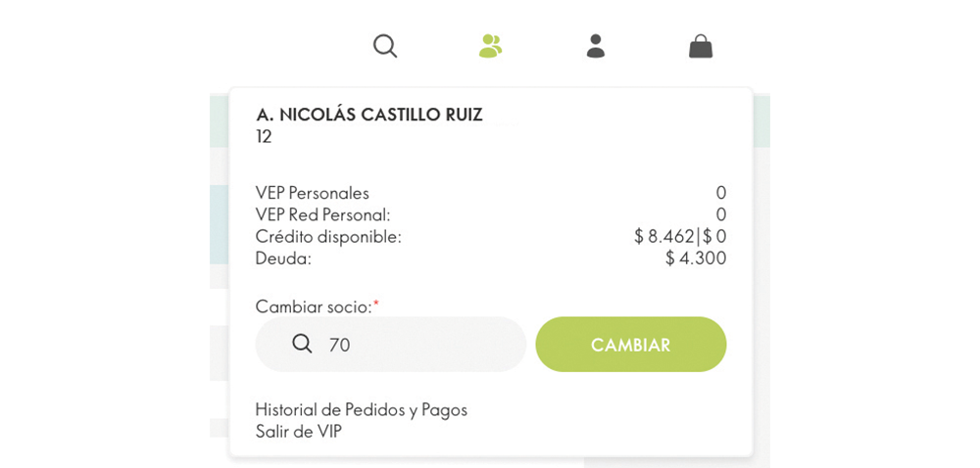Open Historial de Pedidos y Pagos
The height and width of the screenshot is (468, 980).
[361, 409]
